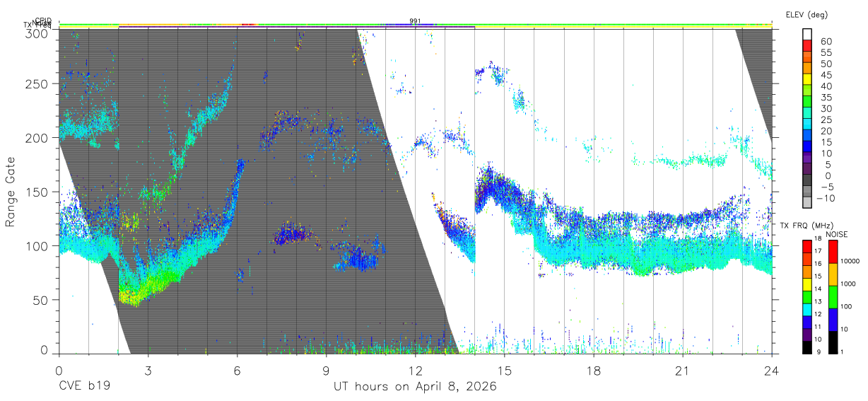868x401 pixels.
Task: Select the blue 10–100 NOISE swatch
Action: point(833,320)
